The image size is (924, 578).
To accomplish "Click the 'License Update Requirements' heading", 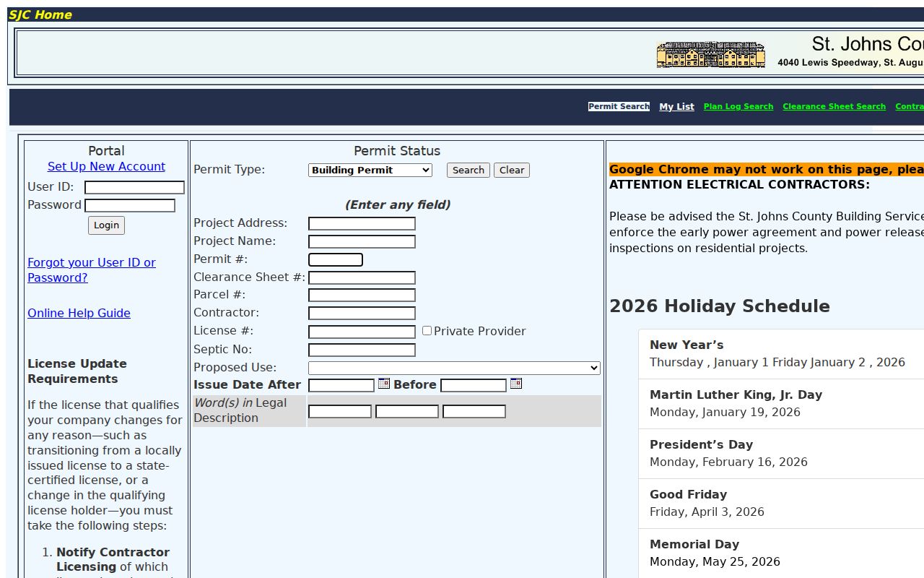I will (77, 371).
